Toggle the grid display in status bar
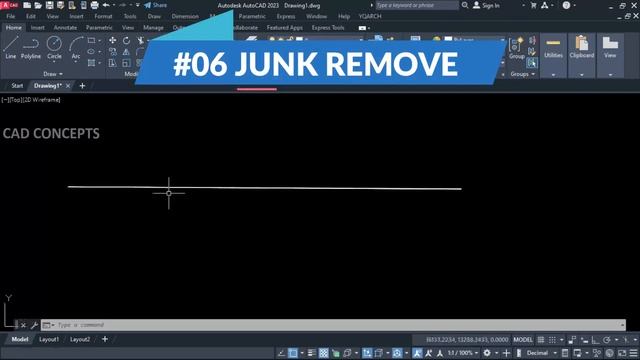640x360 pixels. [540, 340]
